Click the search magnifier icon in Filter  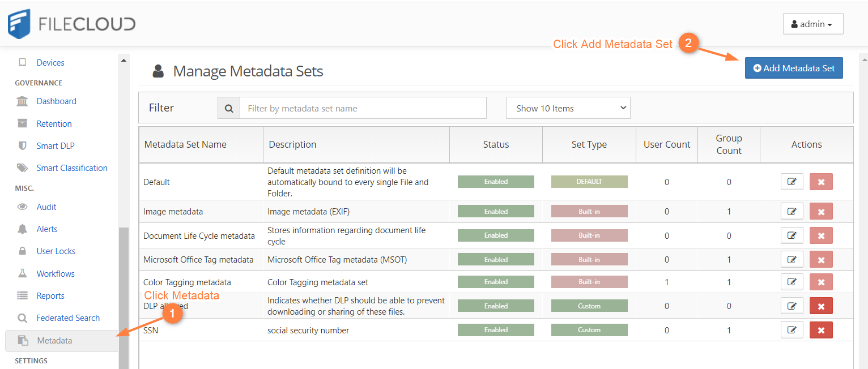pos(229,108)
